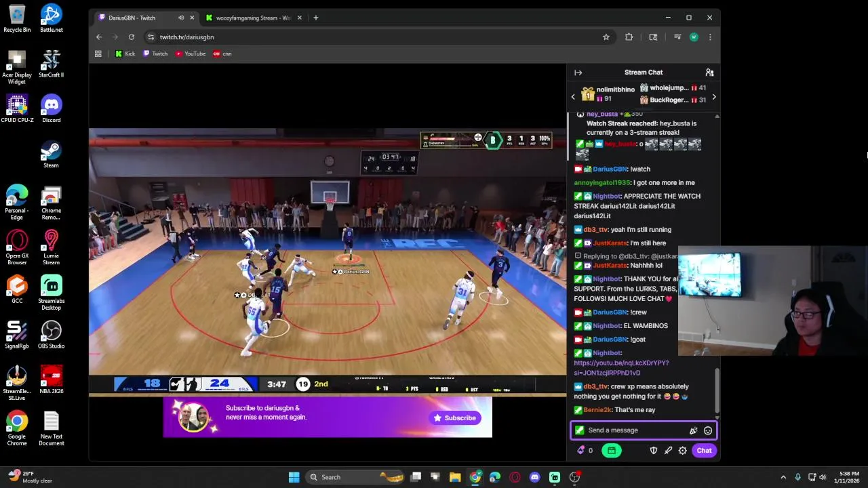
Task: Open nolimitbhino top gifter entry
Action: coord(608,94)
